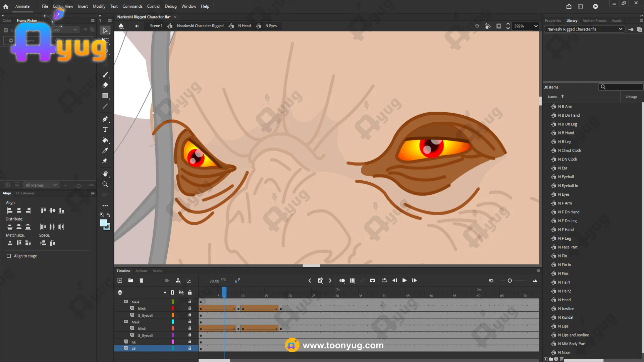This screenshot has height=362, width=644.
Task: Select the Eraser tool in toolbar
Action: pyautogui.click(x=105, y=85)
